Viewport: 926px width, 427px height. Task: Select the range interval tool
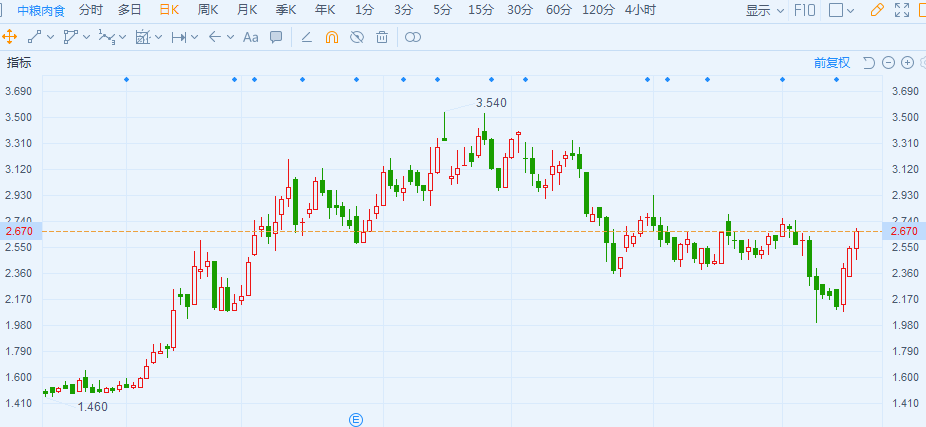coord(179,37)
